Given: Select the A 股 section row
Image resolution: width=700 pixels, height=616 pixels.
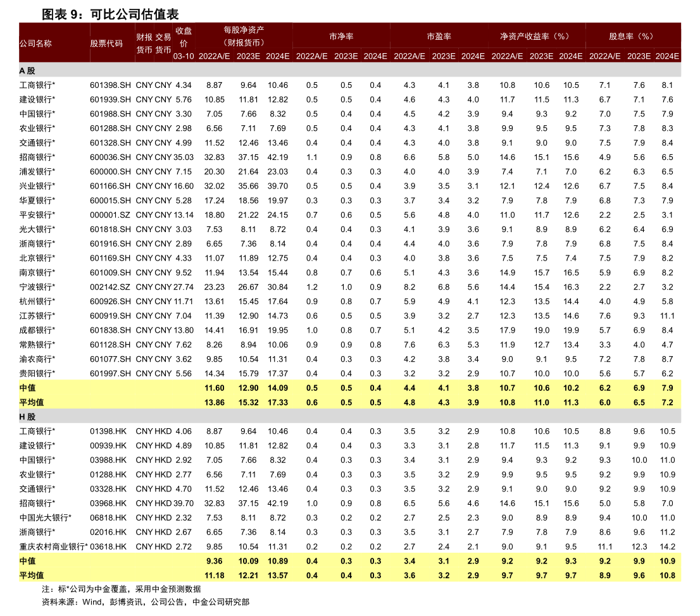Looking at the screenshot, I should tap(27, 71).
